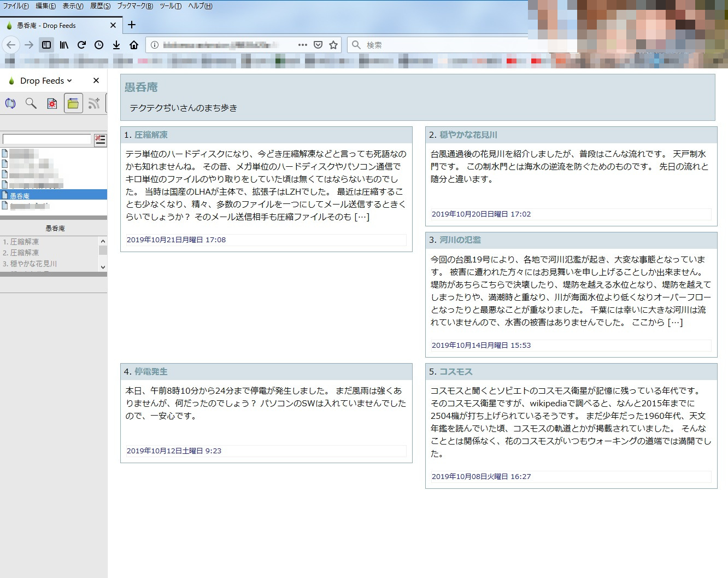
Task: Open the 圧縮解凍 article link
Action: (x=151, y=135)
